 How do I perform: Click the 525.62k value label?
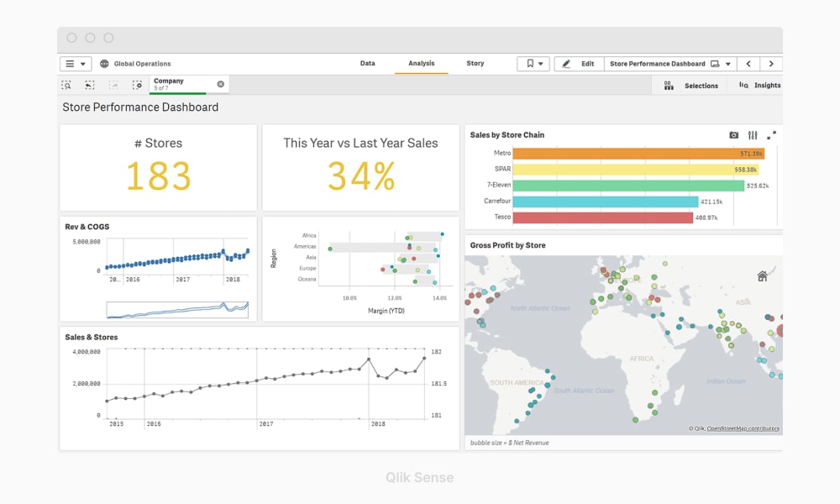[758, 186]
